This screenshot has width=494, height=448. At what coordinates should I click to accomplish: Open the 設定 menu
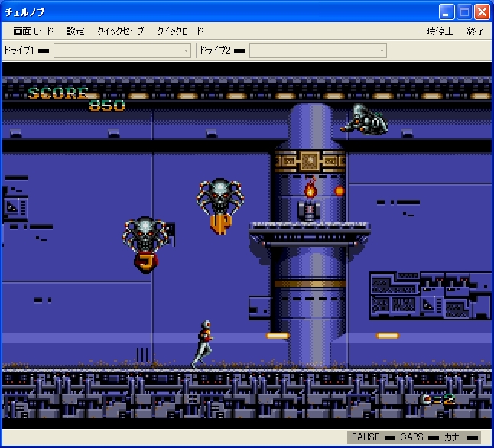[76, 31]
